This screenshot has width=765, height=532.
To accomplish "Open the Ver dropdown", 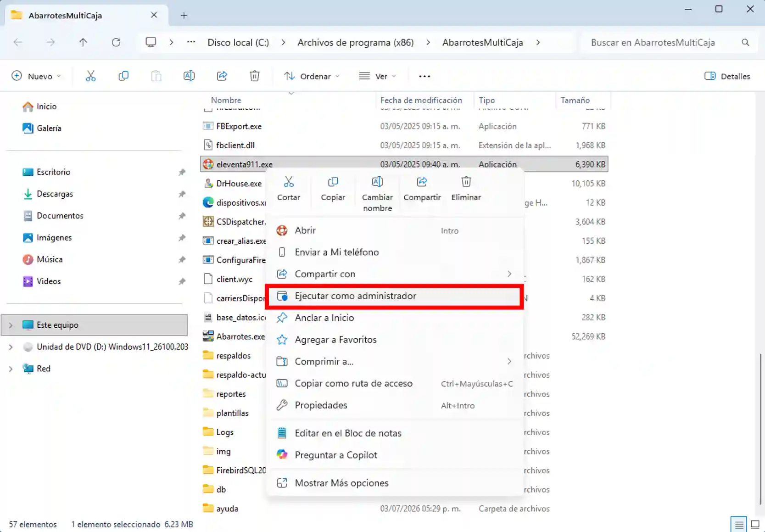I will click(378, 76).
